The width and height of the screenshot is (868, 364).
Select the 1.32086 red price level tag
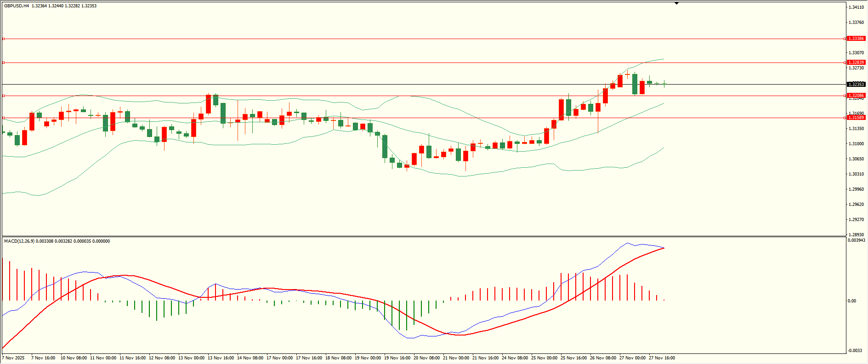pyautogui.click(x=856, y=96)
